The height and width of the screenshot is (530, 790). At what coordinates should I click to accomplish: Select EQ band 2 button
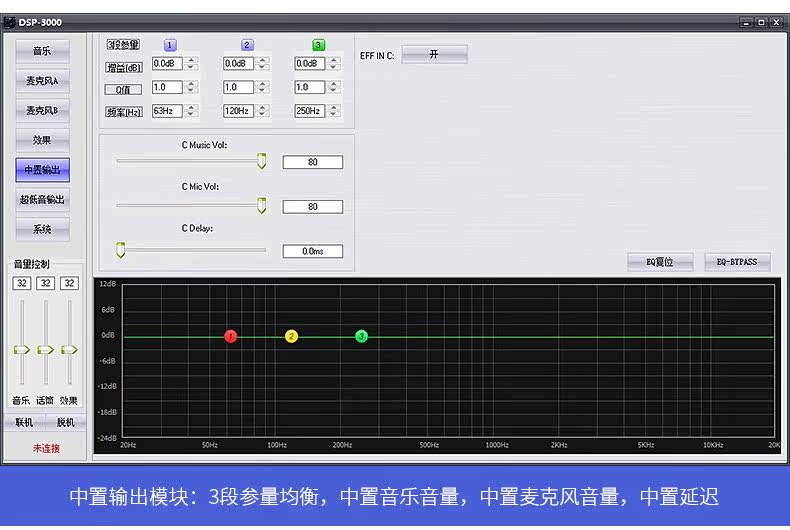[x=246, y=45]
